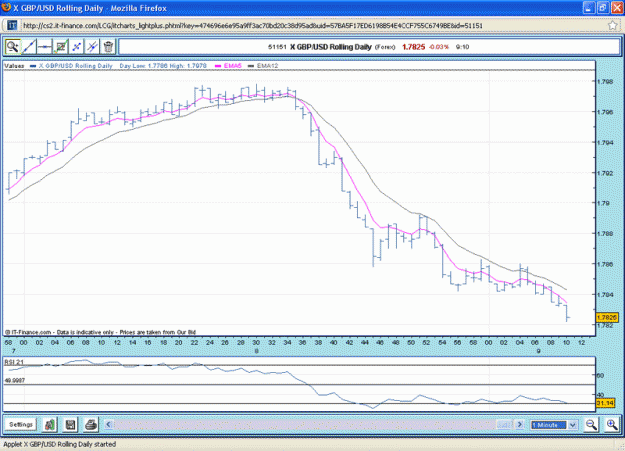Open the chart indicator tool with green check
The height and width of the screenshot is (451, 625).
[61, 47]
